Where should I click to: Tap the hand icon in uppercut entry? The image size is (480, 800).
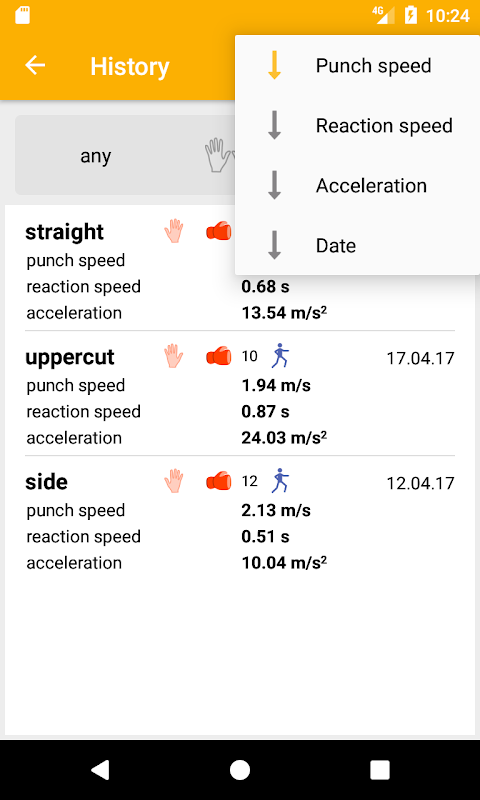click(173, 356)
